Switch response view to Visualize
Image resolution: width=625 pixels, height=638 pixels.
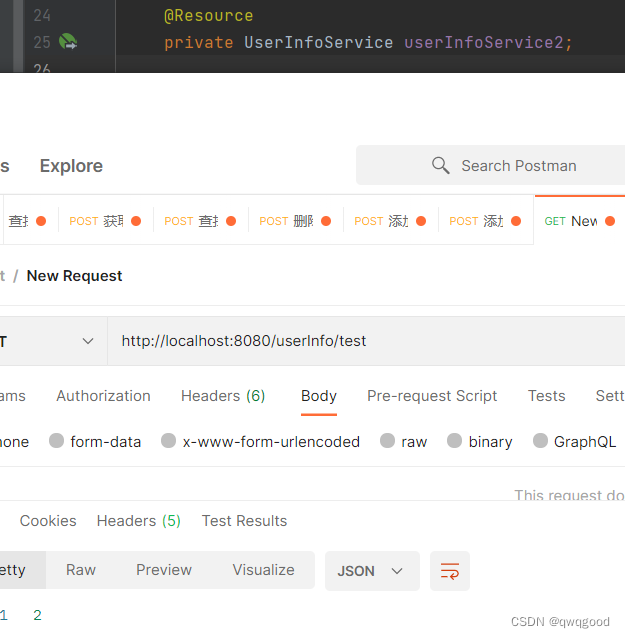click(x=263, y=570)
